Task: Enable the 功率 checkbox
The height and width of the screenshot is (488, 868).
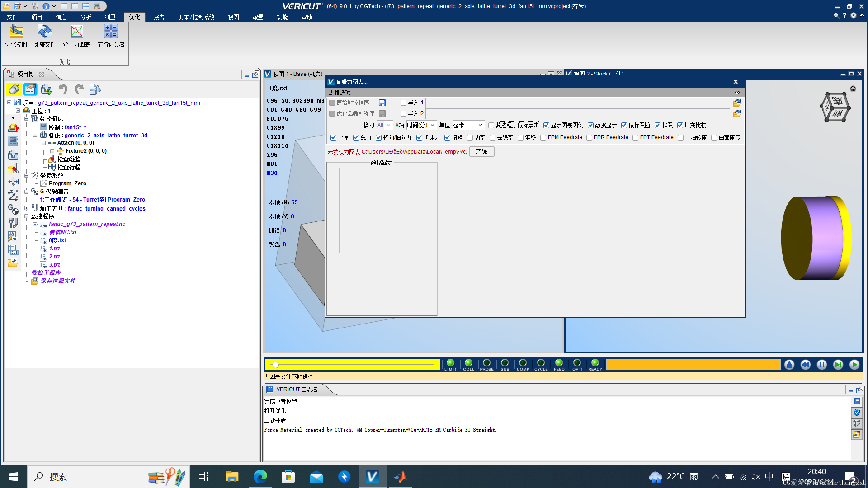Action: coord(470,138)
